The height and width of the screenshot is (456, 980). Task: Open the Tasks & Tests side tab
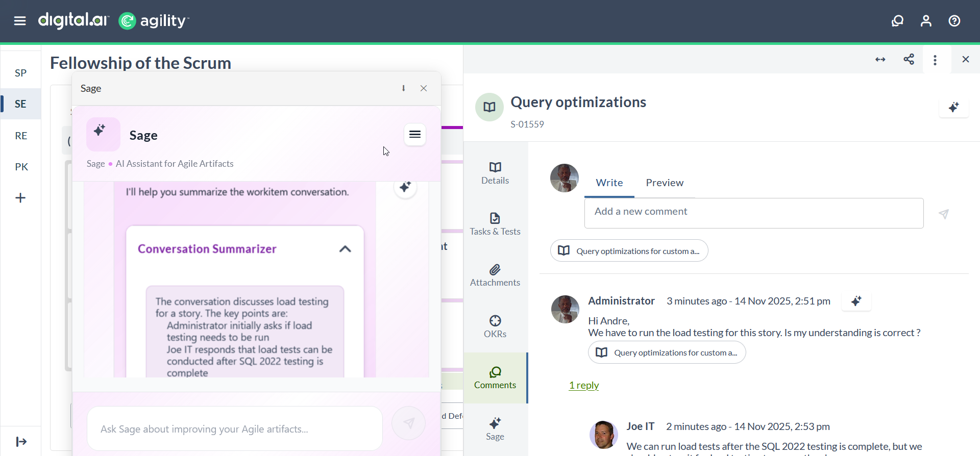click(495, 224)
